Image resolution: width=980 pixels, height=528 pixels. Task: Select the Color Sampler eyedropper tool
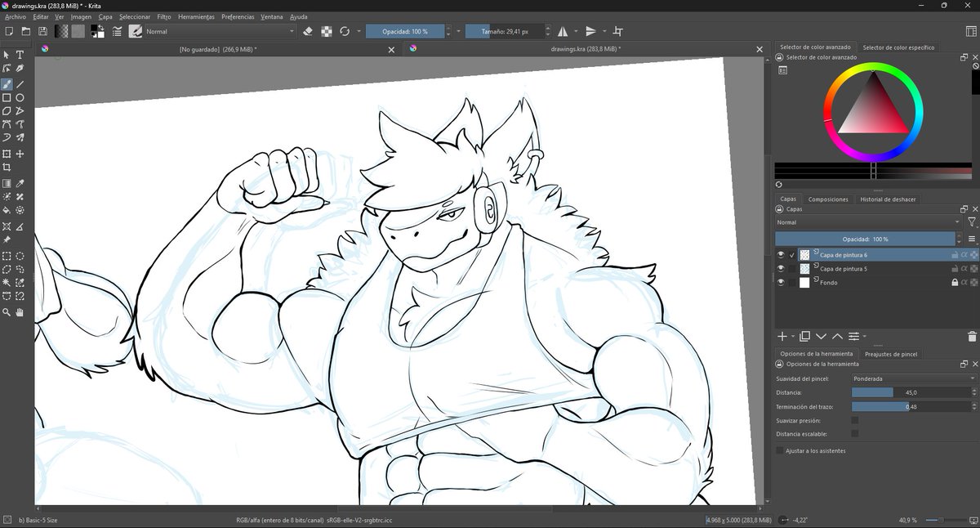[20, 184]
